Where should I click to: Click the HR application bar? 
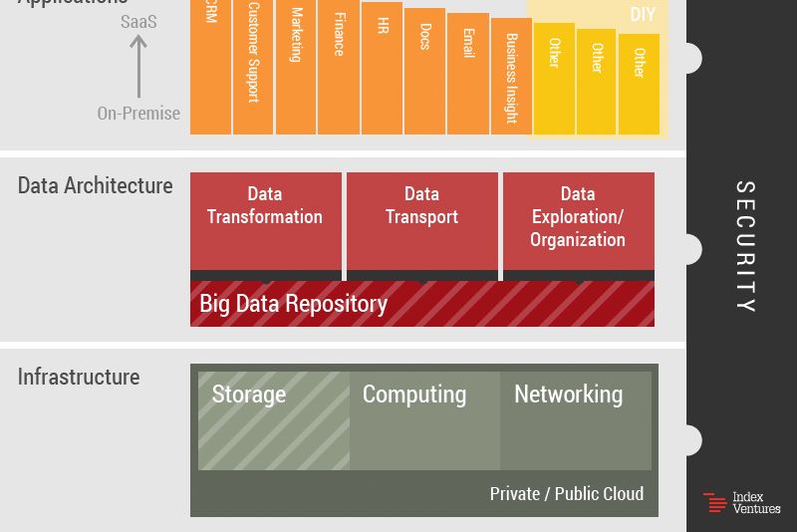382,69
